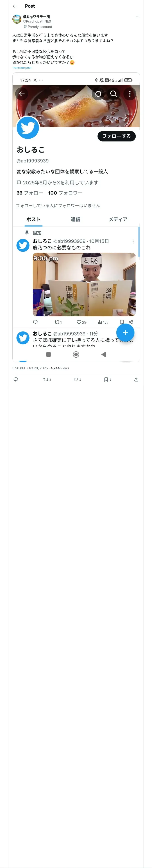Reply to the post with the comment icon
The width and height of the screenshot is (152, 868).
[16, 379]
